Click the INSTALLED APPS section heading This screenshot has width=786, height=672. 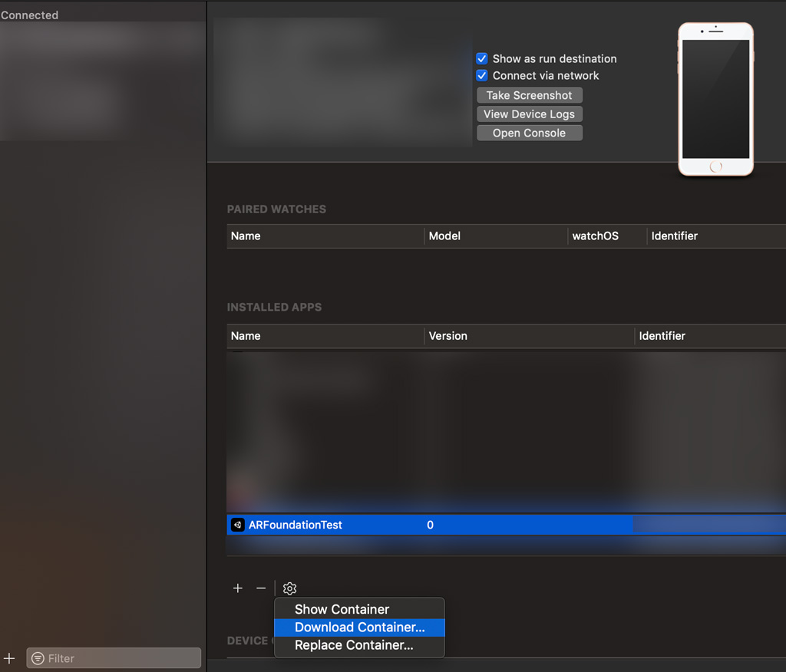[274, 307]
